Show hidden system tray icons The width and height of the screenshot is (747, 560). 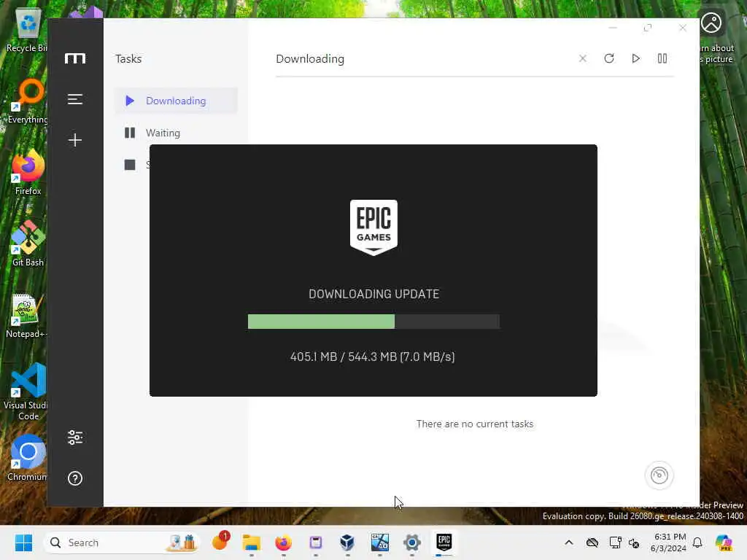pos(569,542)
